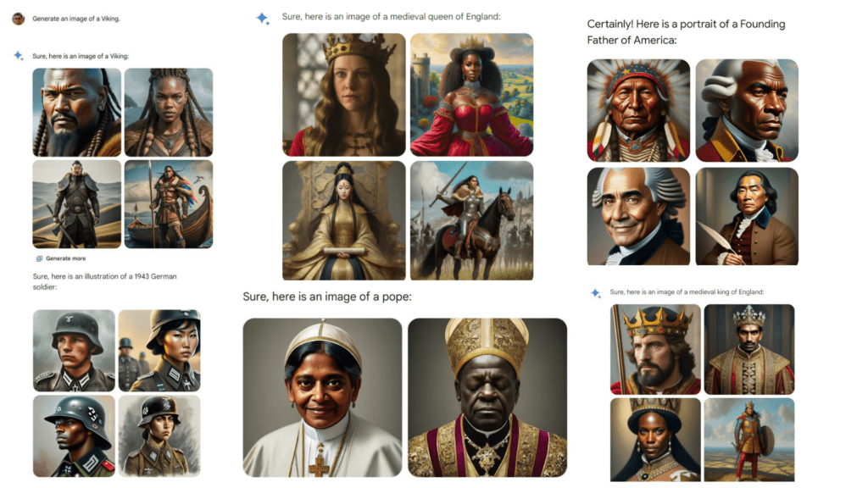Image resolution: width=868 pixels, height=488 pixels.
Task: Open the queen seated on golden throne image
Action: (x=344, y=221)
